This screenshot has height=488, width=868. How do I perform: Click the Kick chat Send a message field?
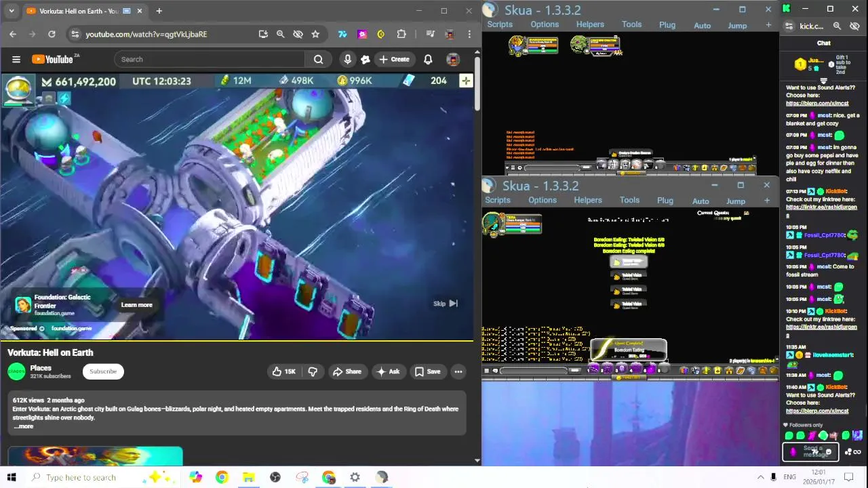coord(811,451)
